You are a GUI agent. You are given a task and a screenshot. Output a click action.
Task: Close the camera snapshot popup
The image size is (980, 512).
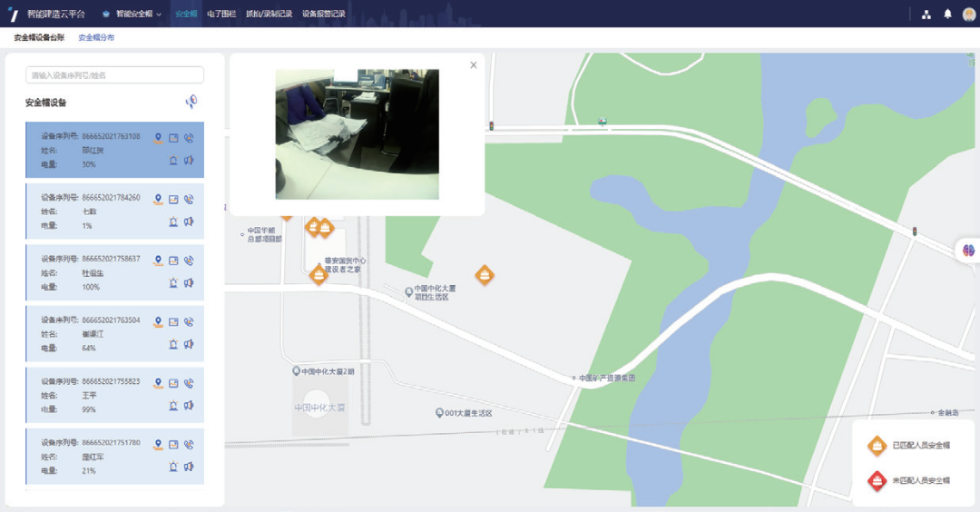(474, 65)
